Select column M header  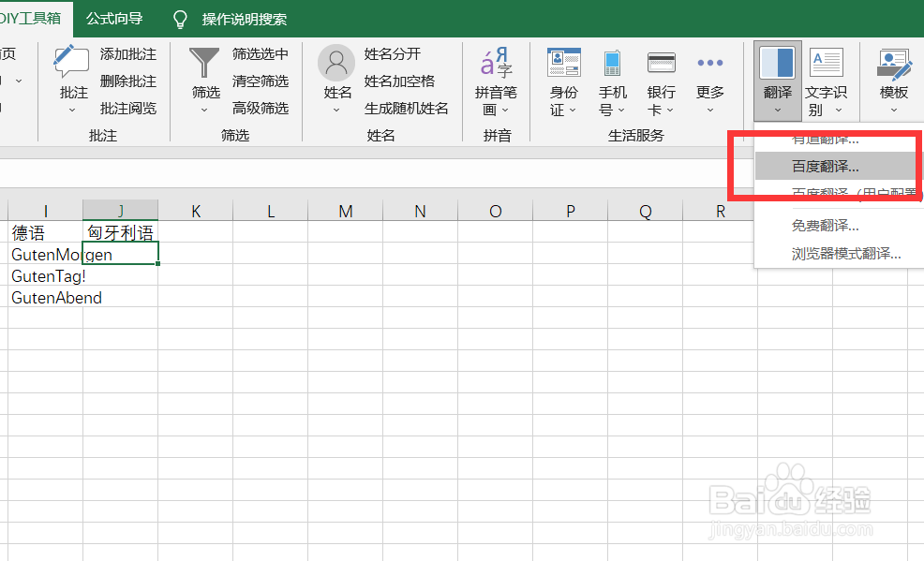point(345,211)
